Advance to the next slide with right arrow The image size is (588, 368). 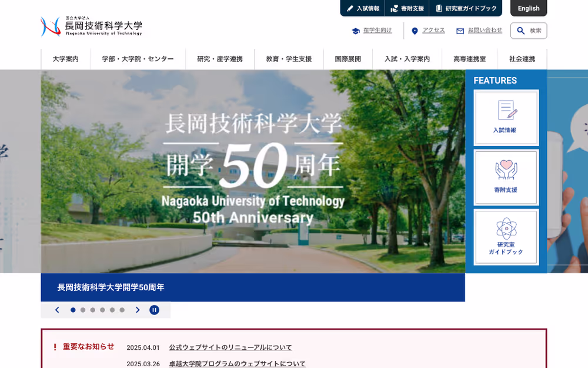click(x=138, y=310)
